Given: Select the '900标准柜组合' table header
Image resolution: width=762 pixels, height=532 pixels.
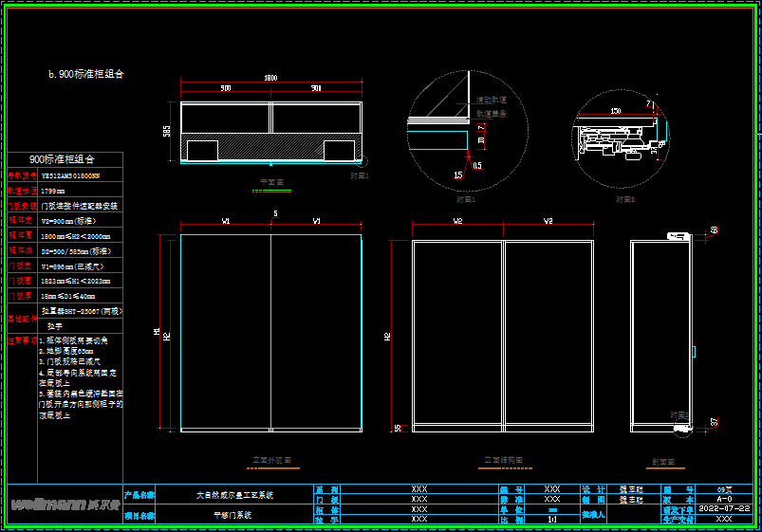Looking at the screenshot, I should pyautogui.click(x=63, y=159).
